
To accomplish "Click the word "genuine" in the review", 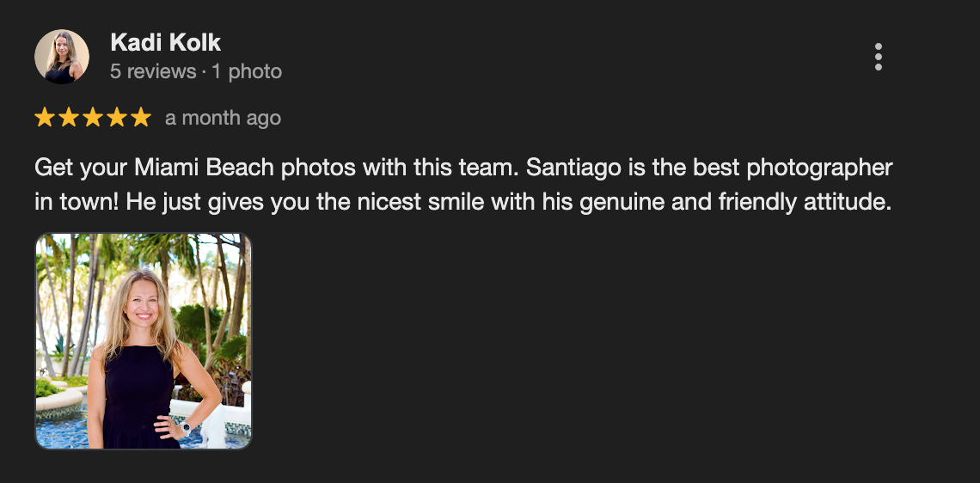I will pos(632,205).
